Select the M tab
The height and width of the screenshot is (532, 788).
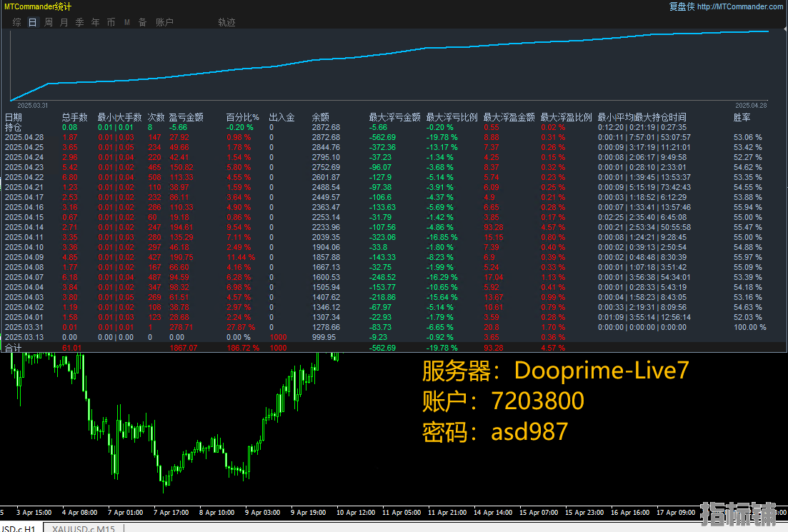coord(127,22)
